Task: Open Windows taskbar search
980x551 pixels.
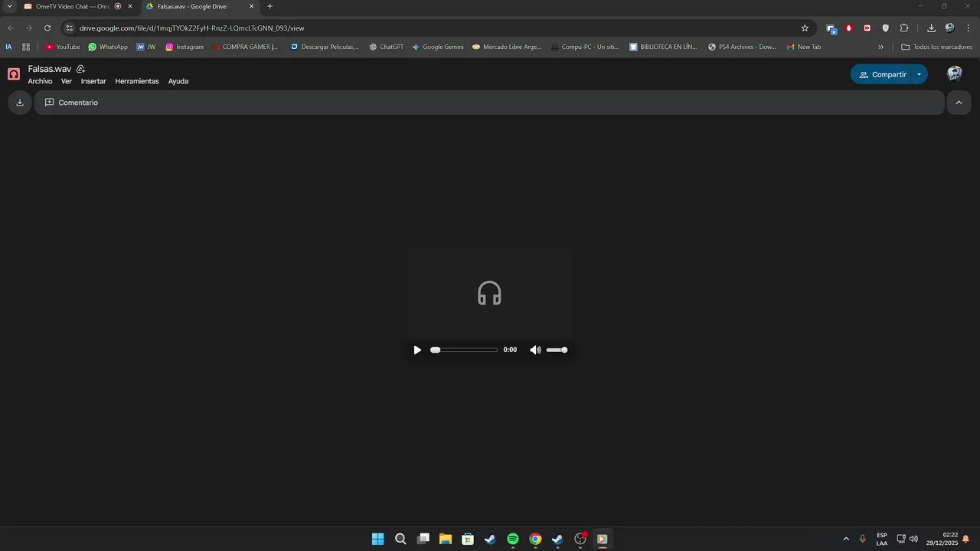Action: click(x=400, y=539)
